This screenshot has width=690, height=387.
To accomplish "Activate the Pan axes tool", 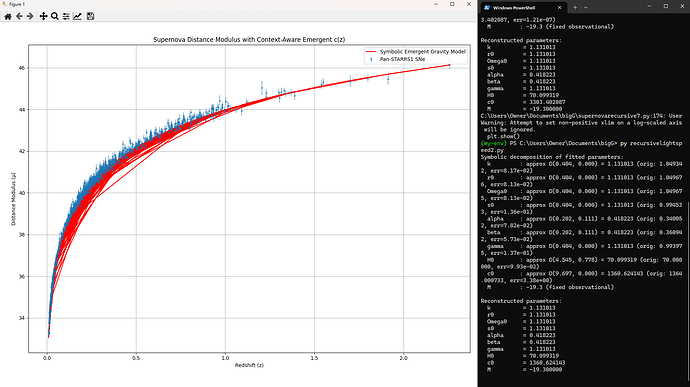I will (x=43, y=16).
